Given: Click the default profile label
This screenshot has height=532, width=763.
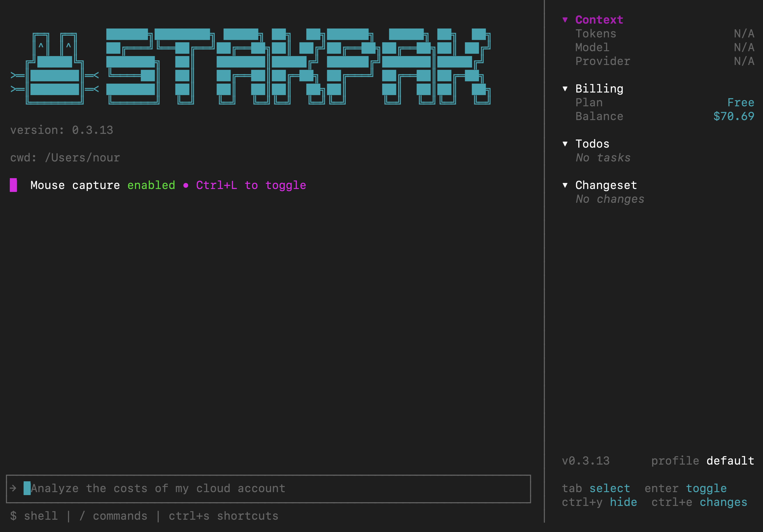Looking at the screenshot, I should (730, 461).
